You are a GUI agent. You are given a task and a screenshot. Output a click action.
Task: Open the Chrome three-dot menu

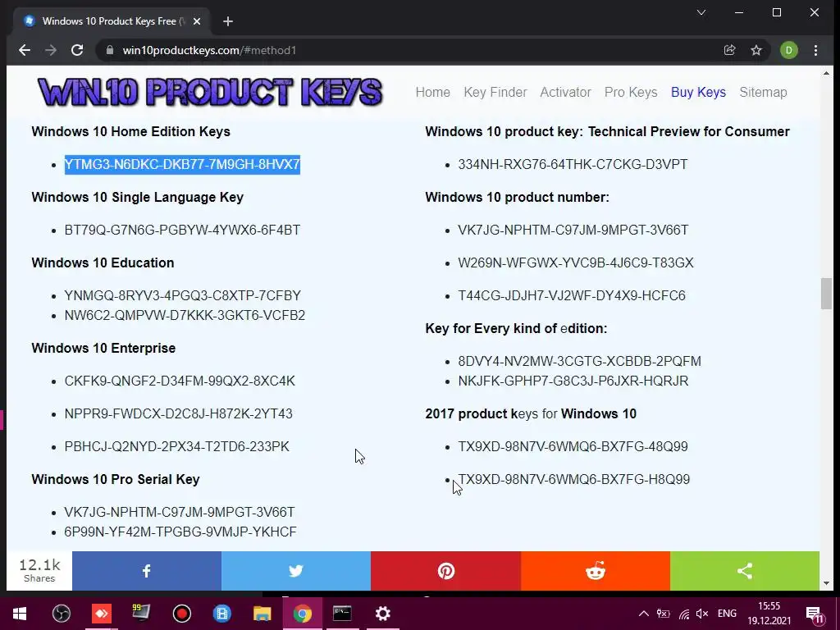point(816,50)
